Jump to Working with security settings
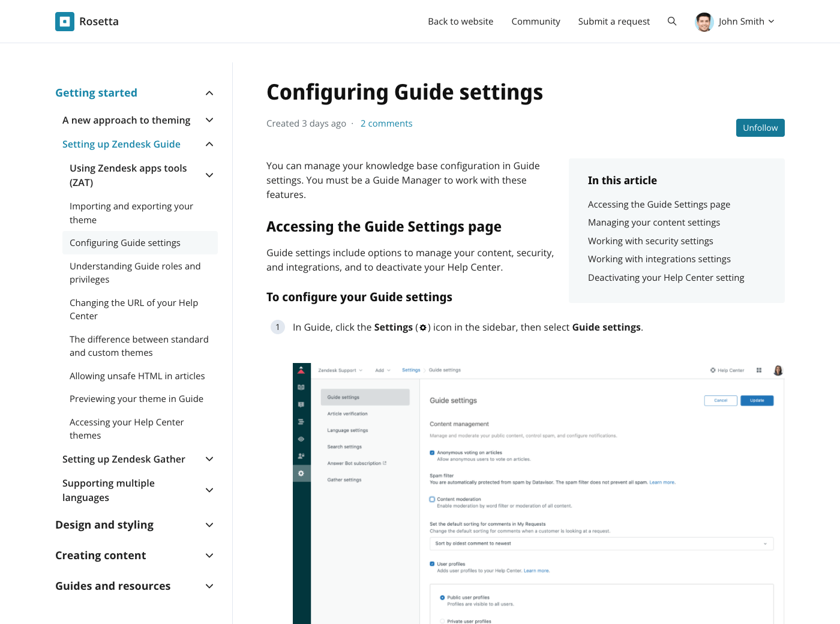840x624 pixels. coord(650,241)
